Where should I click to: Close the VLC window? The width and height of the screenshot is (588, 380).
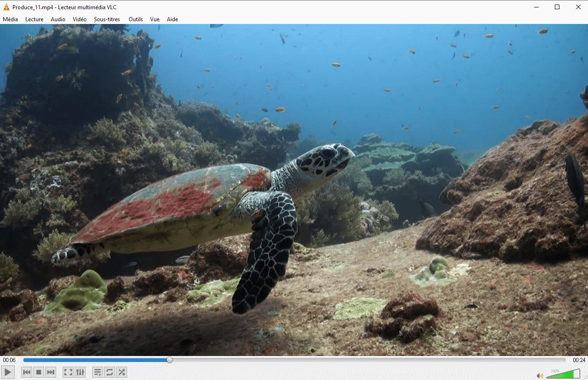pos(578,7)
